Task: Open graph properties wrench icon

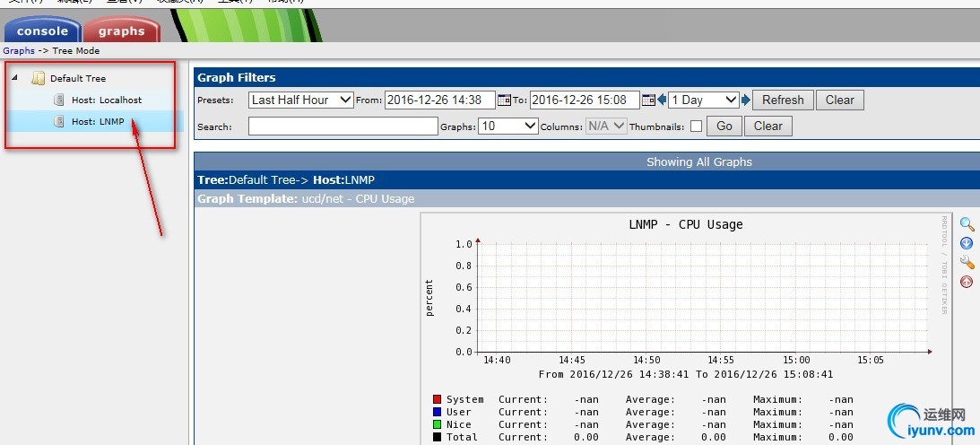Action: point(967,262)
